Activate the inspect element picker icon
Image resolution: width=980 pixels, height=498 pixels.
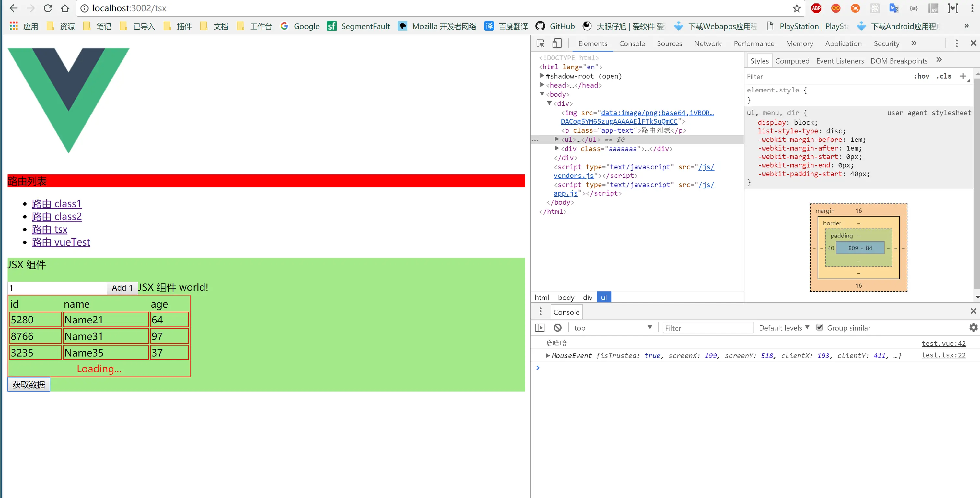(540, 43)
